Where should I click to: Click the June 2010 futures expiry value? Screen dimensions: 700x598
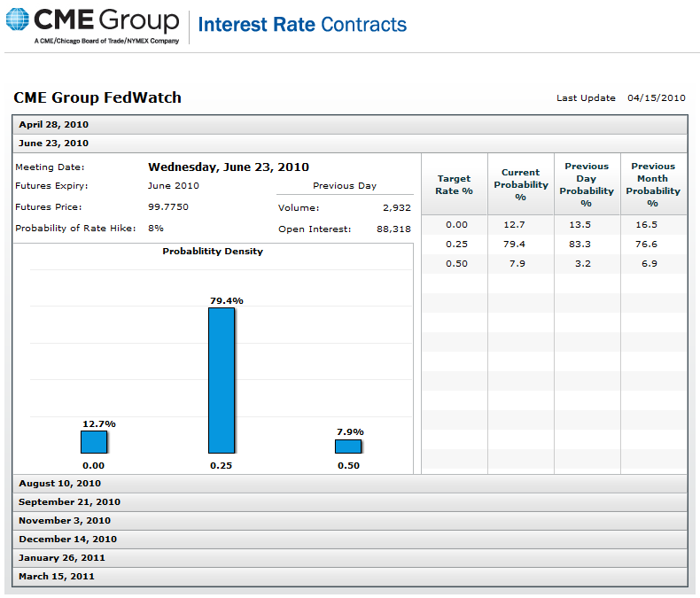(x=174, y=186)
